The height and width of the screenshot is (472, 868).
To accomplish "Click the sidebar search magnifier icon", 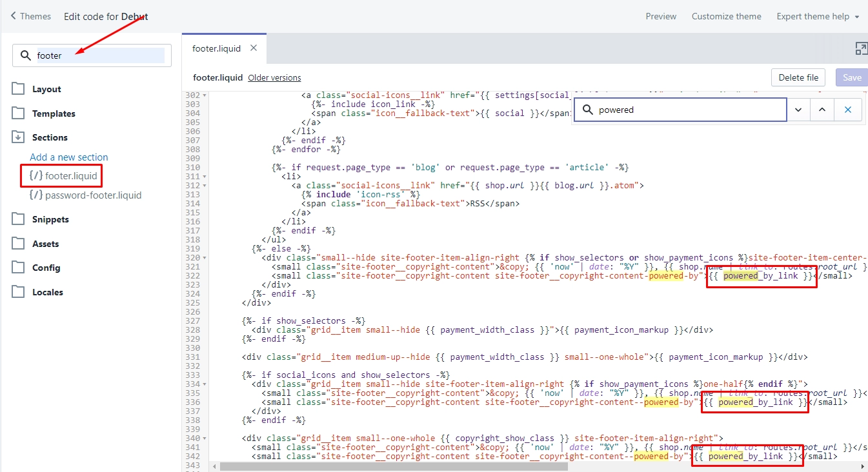I will [26, 55].
